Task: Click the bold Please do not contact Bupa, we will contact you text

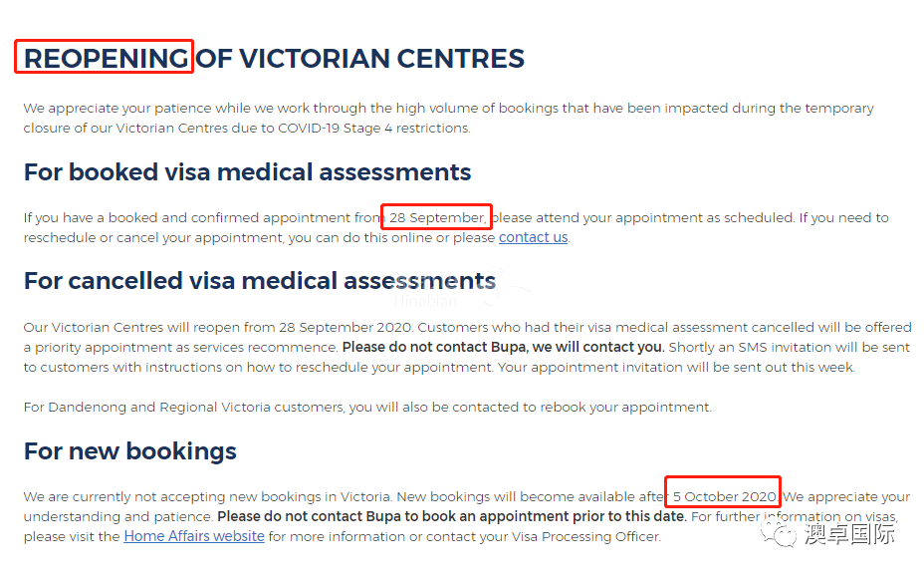Action: 503,347
